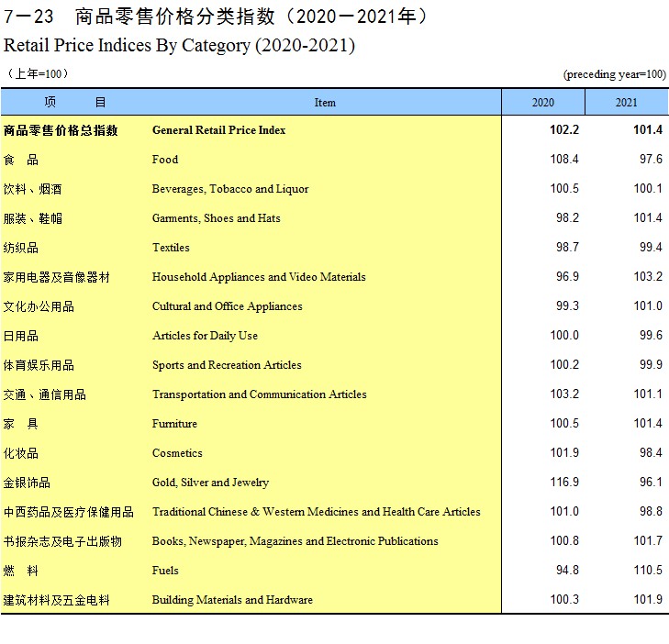Select the General Retail Price Index label
669x644 pixels.
219,130
